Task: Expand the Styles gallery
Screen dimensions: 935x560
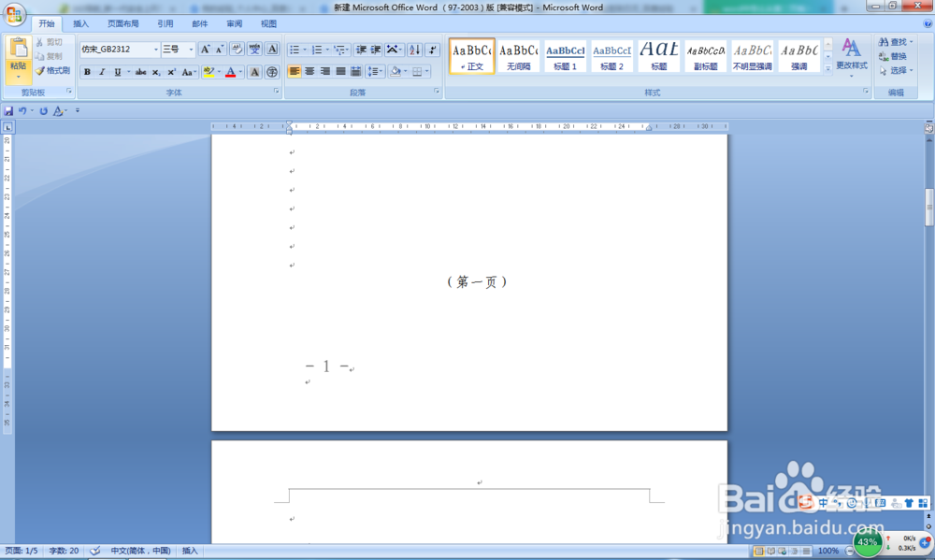Action: click(827, 68)
